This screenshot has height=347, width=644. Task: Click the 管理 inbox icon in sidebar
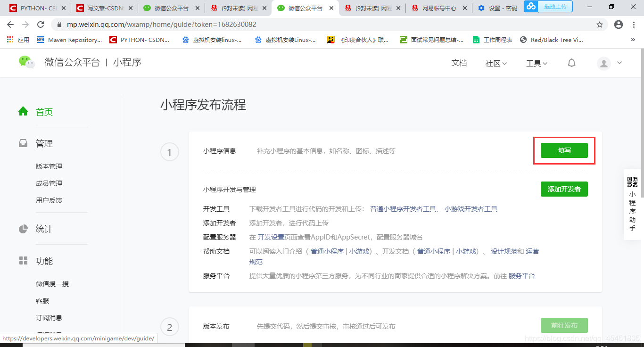tap(23, 143)
